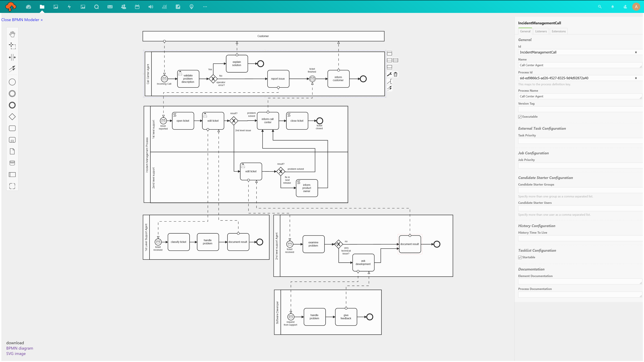The height and width of the screenshot is (362, 644).
Task: Divide pool into three lanes
Action: (395, 60)
